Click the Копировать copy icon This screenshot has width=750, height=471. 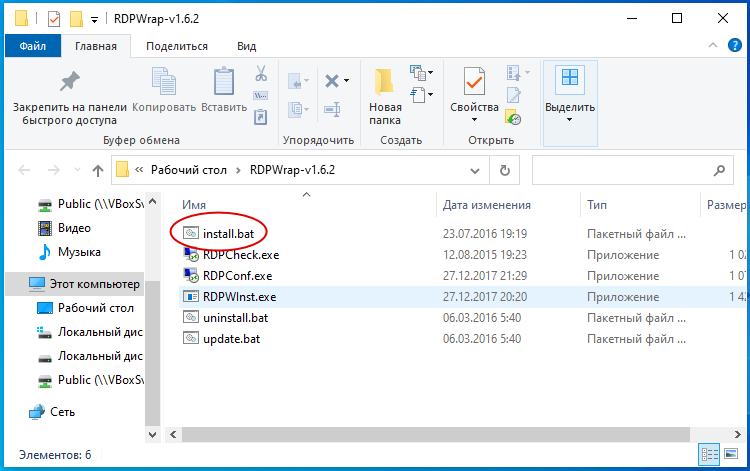pyautogui.click(x=164, y=80)
